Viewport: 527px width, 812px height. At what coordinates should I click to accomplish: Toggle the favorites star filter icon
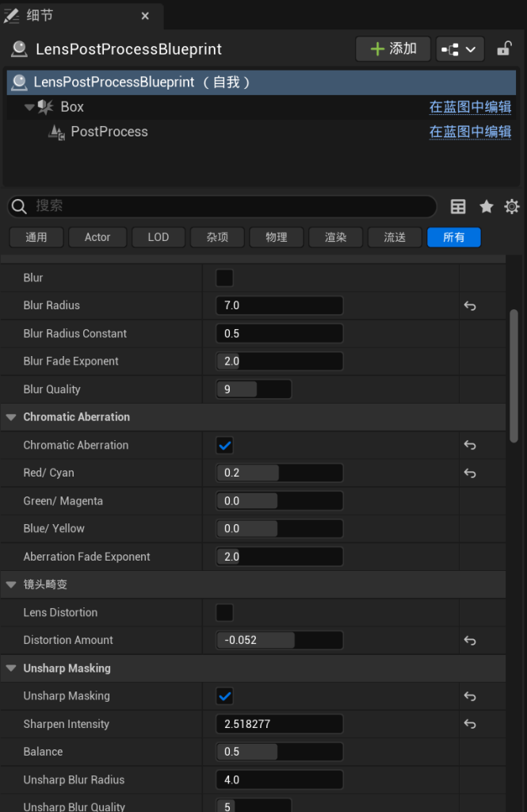(487, 207)
